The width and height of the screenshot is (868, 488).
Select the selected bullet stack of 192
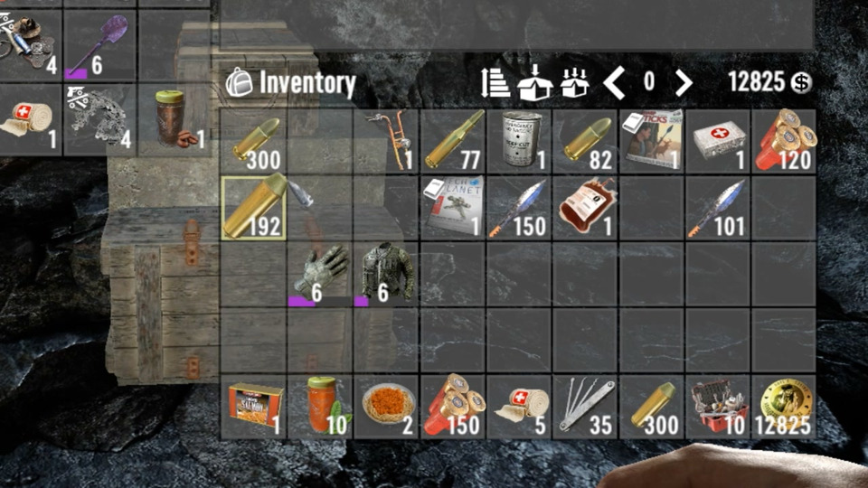253,208
